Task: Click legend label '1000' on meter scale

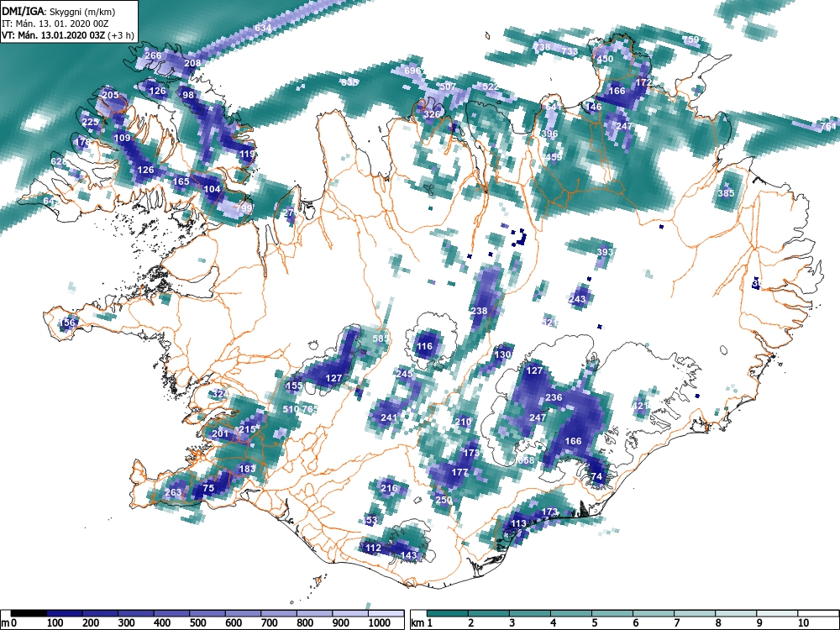Action: 380,623
